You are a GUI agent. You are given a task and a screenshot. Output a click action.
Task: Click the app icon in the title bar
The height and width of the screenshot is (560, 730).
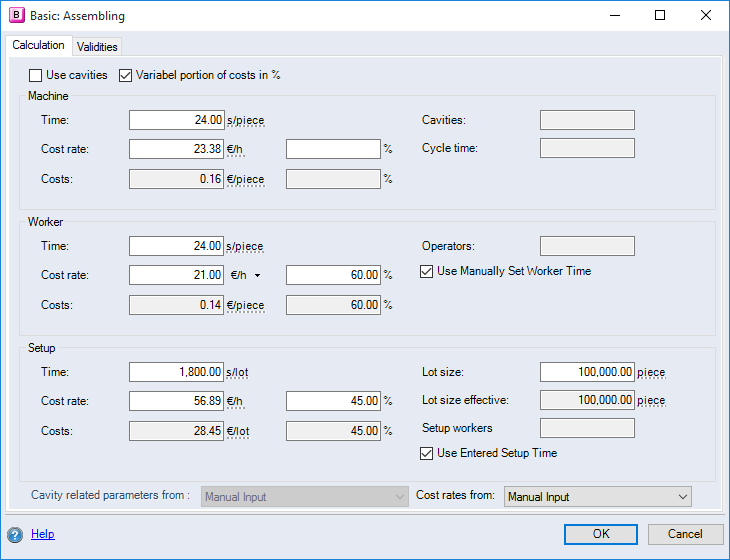pyautogui.click(x=16, y=16)
